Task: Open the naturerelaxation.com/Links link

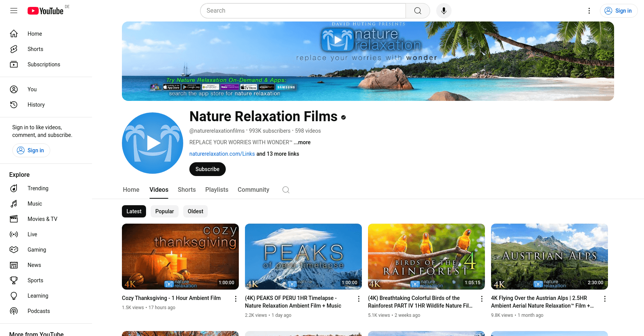Action: click(222, 154)
